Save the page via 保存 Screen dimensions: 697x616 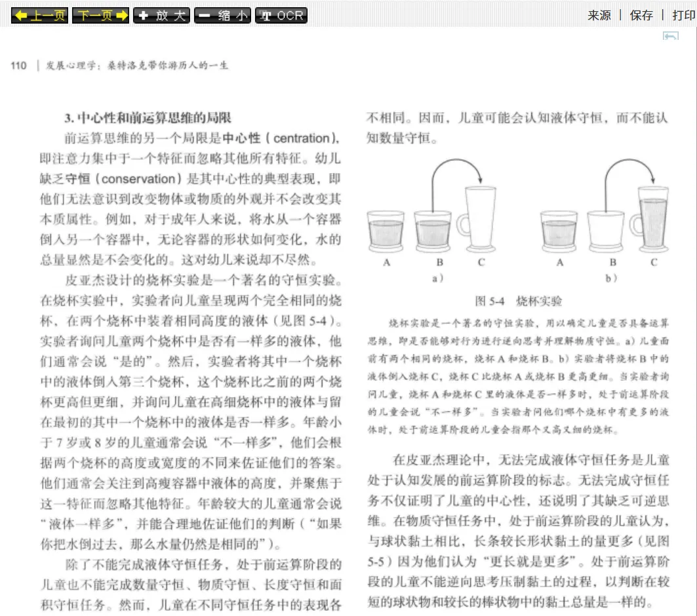[641, 16]
